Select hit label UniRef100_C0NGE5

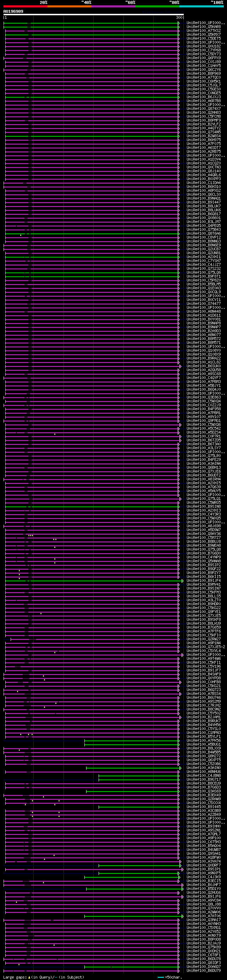click(204, 93)
